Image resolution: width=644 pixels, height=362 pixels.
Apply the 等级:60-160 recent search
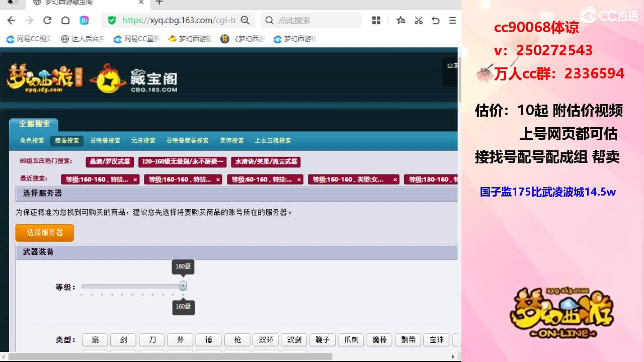(262, 179)
